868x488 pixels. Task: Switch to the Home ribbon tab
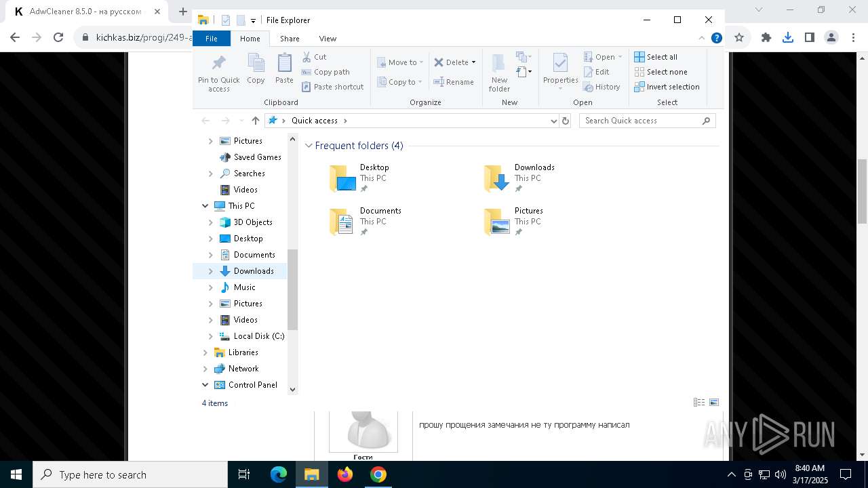click(x=250, y=39)
